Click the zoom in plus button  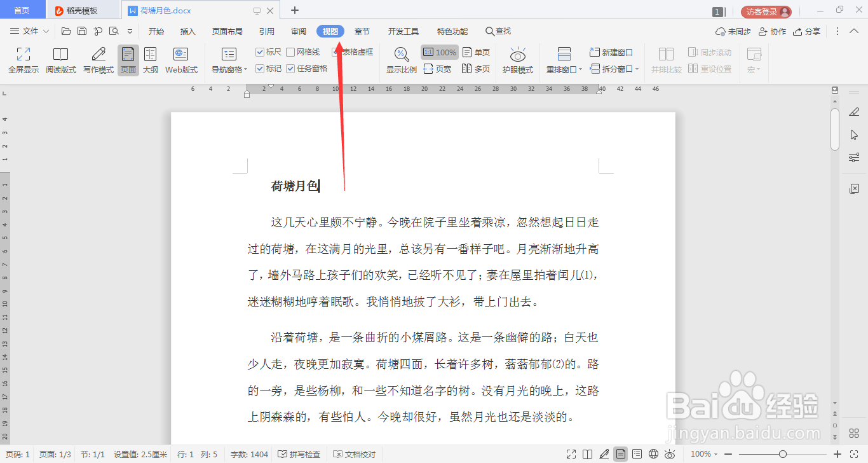837,454
